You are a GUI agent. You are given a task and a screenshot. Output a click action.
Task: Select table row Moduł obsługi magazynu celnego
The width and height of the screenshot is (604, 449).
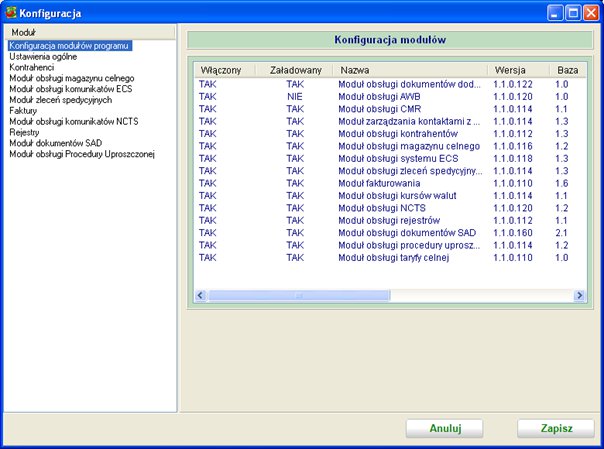click(x=390, y=146)
